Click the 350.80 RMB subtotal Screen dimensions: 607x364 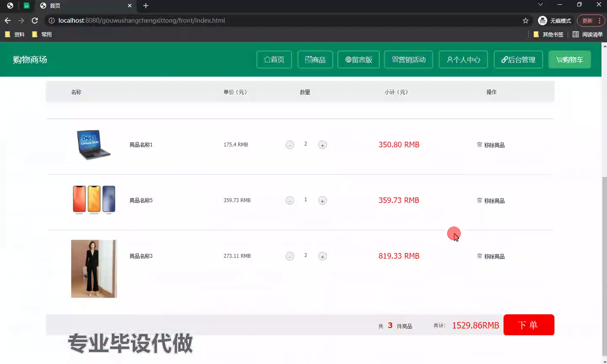399,145
